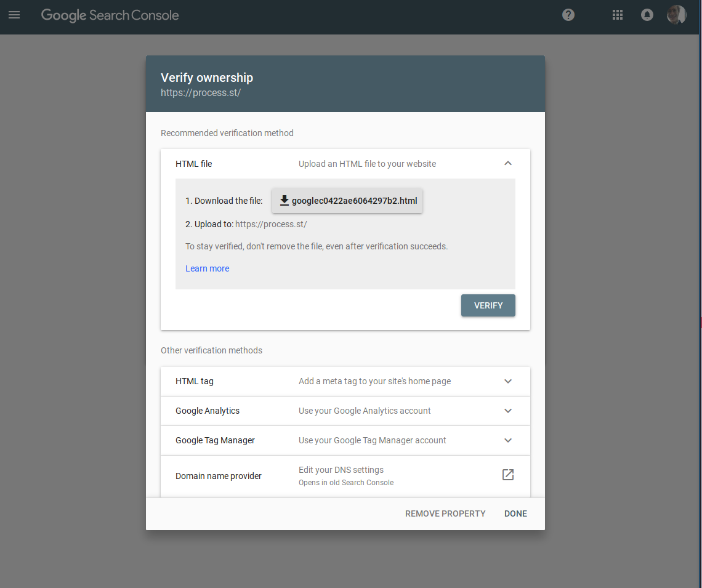Open the Google apps grid
This screenshot has height=588, width=702.
[x=618, y=15]
